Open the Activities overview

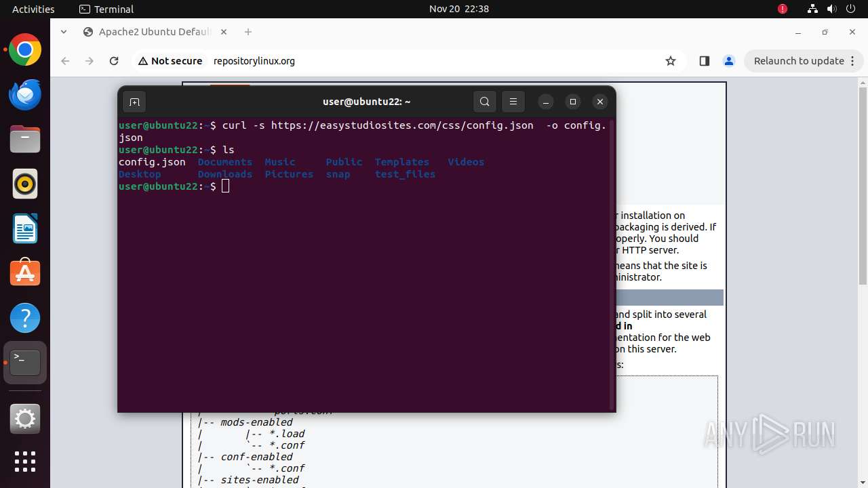point(33,9)
